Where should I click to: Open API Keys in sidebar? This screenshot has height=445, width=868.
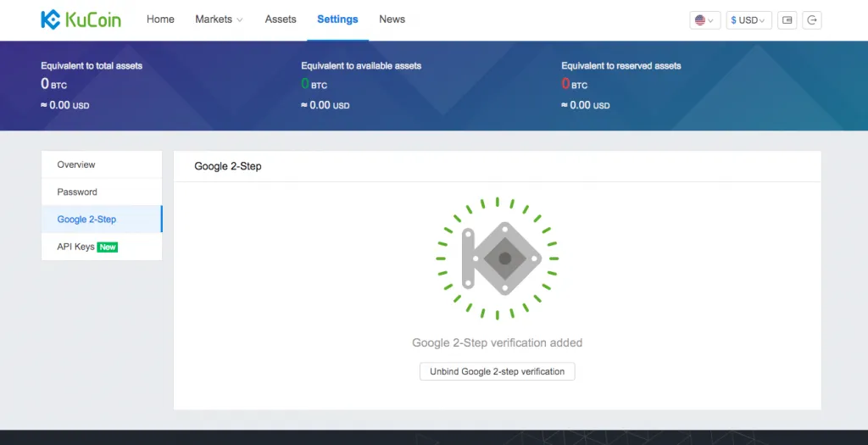[102, 247]
